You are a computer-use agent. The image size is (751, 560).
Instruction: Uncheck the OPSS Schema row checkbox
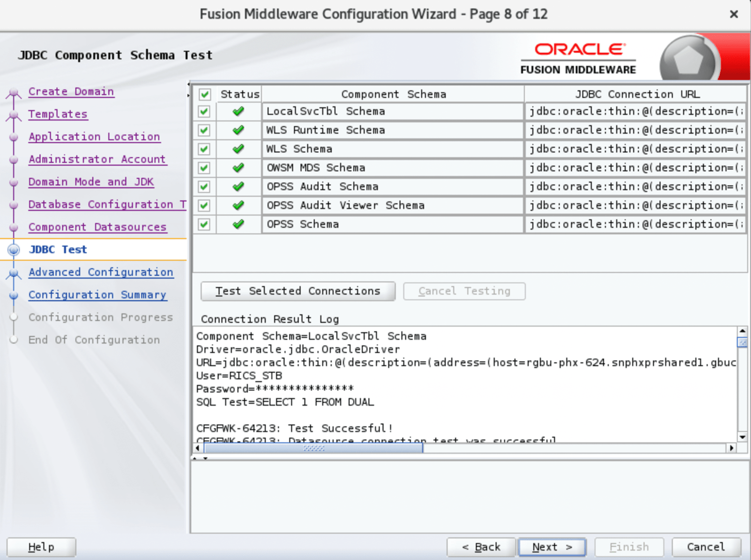coord(204,224)
